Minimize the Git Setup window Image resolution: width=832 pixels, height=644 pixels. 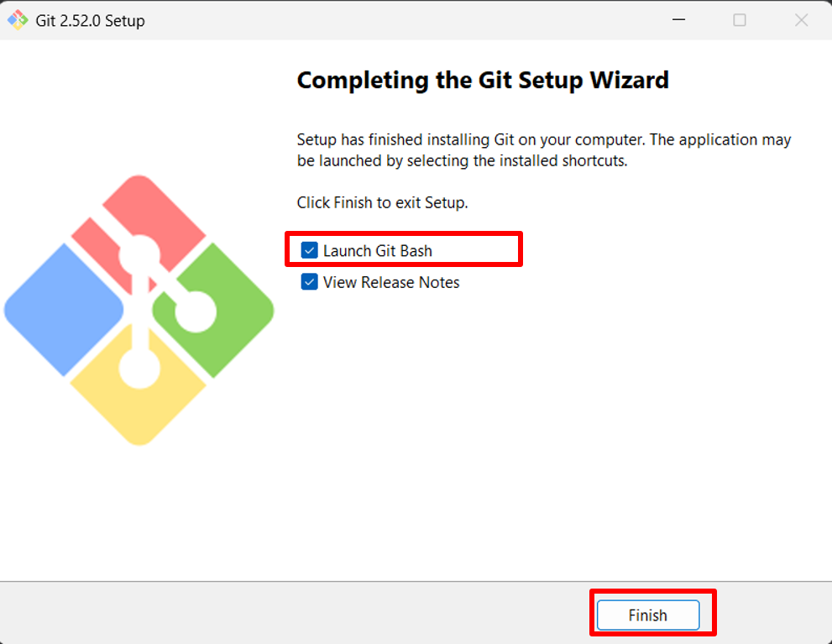click(678, 20)
